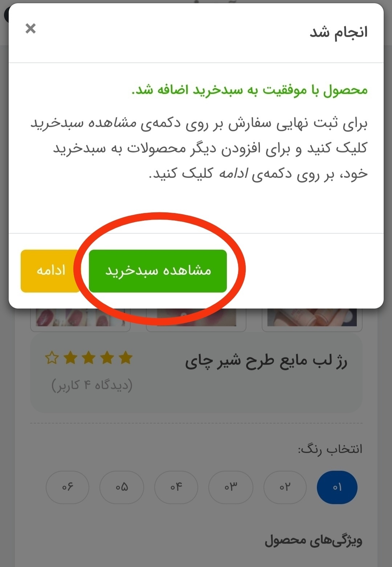Open the user reviews (دیدگاه ۴ کاربر) link
This screenshot has height=567, width=392.
(x=92, y=385)
